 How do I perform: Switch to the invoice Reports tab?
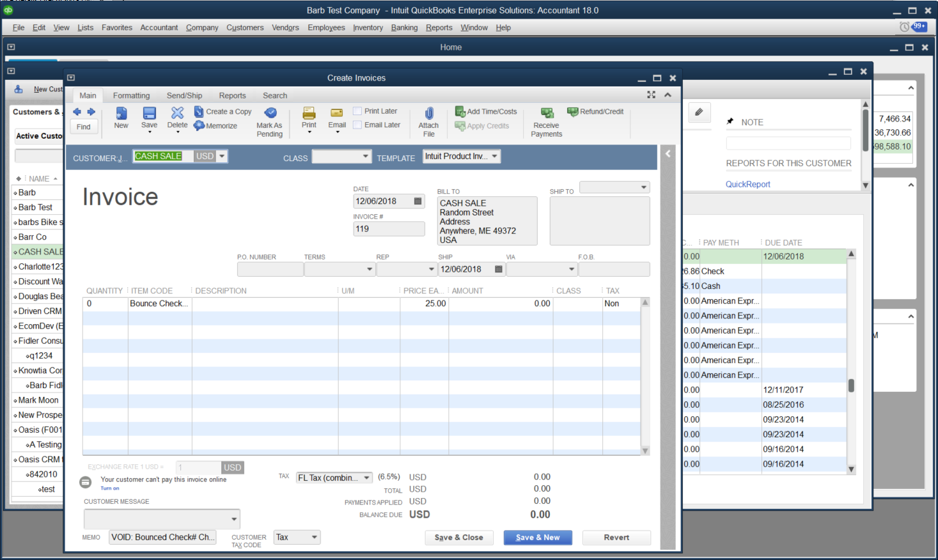click(232, 95)
